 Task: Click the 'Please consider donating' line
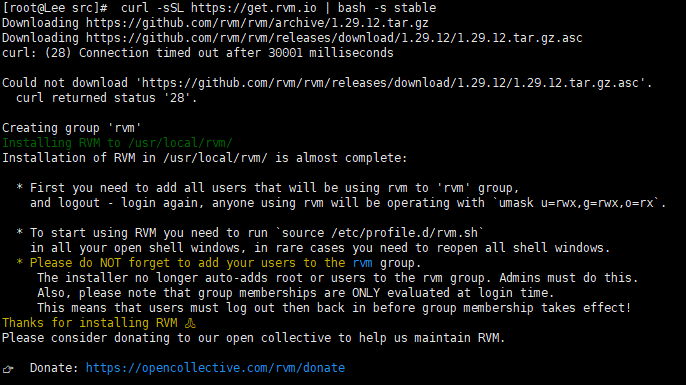click(x=254, y=338)
